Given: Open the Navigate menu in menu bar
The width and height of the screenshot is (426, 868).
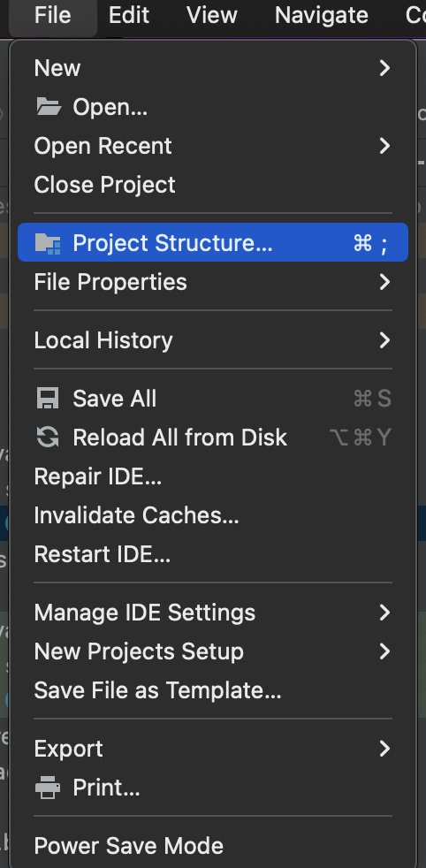Looking at the screenshot, I should (x=322, y=16).
